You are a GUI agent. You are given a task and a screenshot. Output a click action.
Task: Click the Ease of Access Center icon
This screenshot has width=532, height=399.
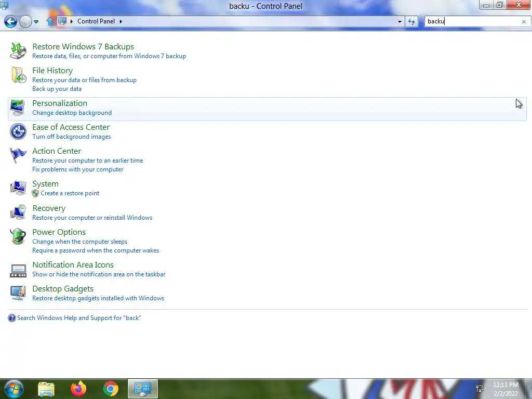click(x=18, y=131)
